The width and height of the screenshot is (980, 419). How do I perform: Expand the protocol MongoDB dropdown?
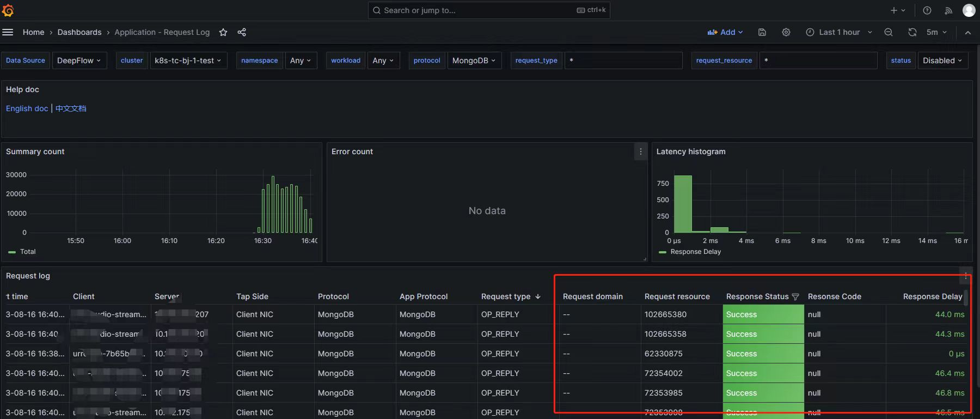[474, 60]
